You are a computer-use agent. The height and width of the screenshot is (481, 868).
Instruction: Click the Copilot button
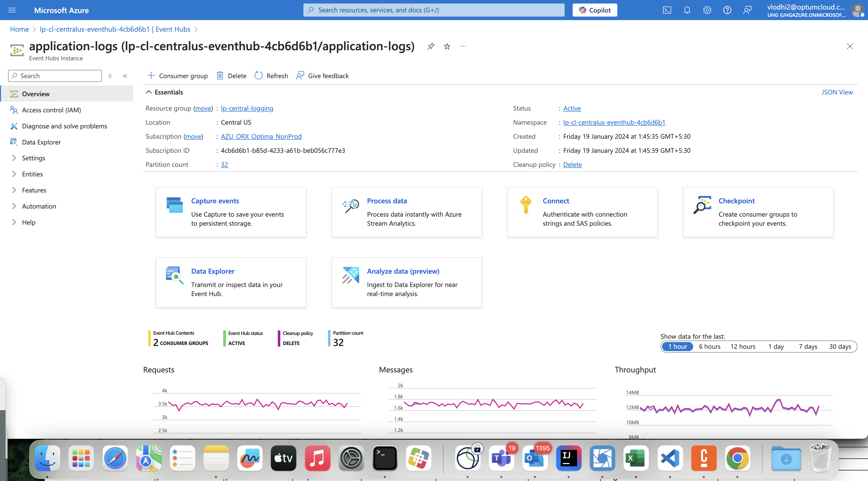[x=595, y=10]
